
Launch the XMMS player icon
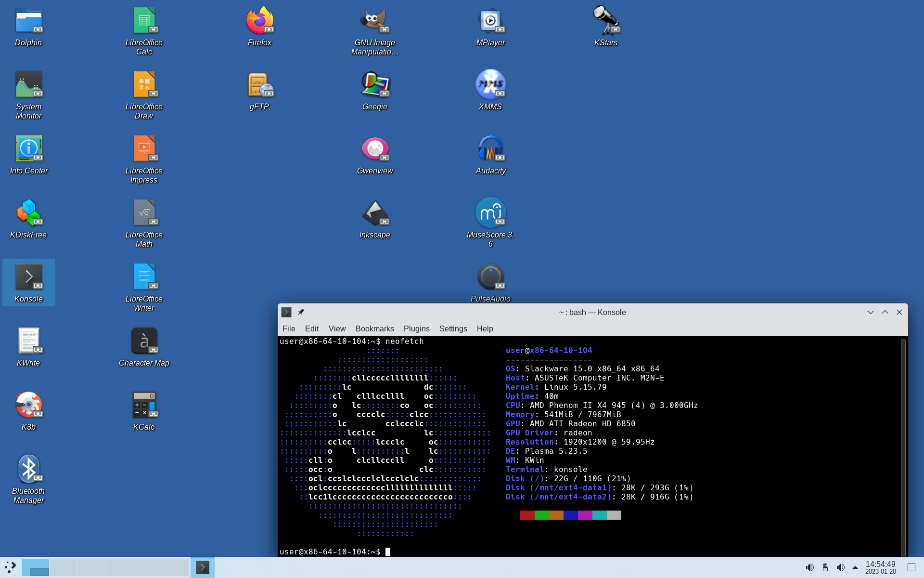coord(490,85)
